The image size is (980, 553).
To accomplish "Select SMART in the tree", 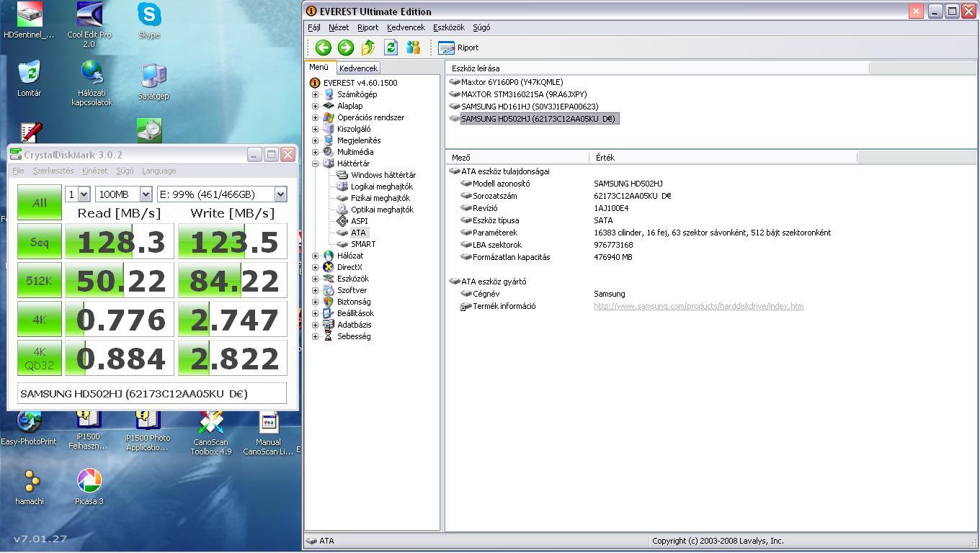I will (363, 244).
